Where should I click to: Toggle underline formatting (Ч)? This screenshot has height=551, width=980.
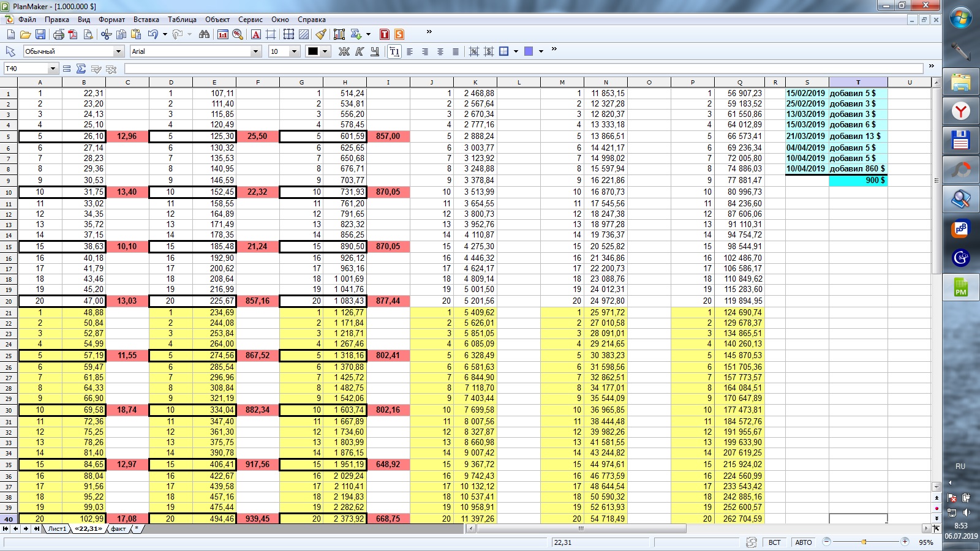pos(375,51)
